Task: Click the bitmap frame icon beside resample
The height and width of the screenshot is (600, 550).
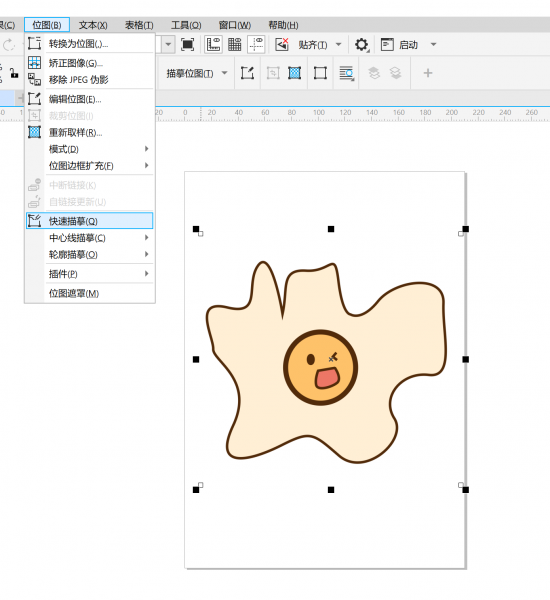Action: tap(320, 73)
